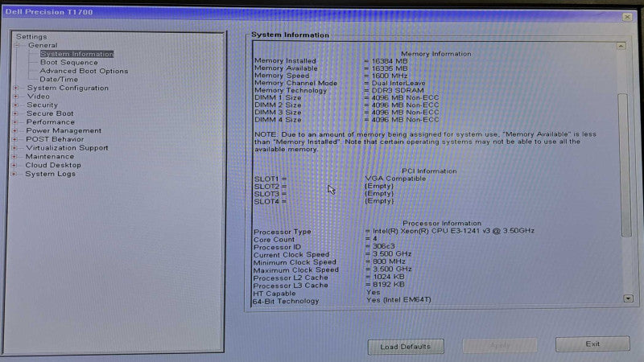Click the Current Clock Speed row
Screen dimensions: 644x362
(x=332, y=254)
